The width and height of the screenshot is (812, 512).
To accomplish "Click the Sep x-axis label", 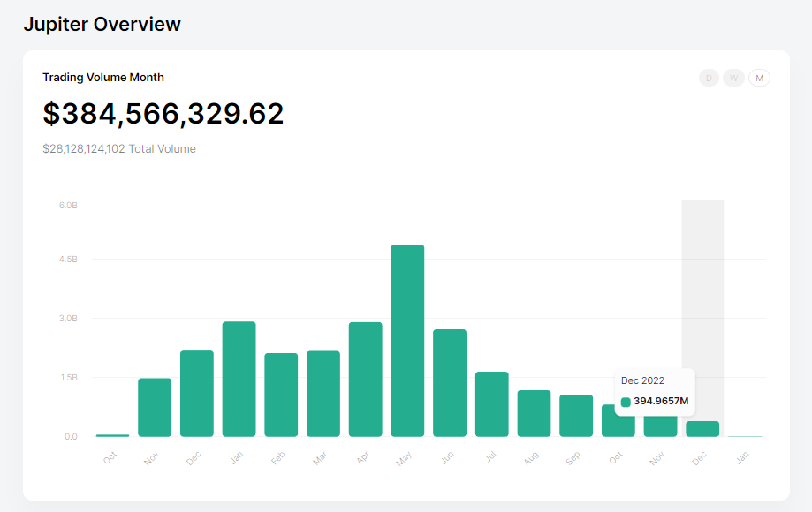I will pos(573,457).
